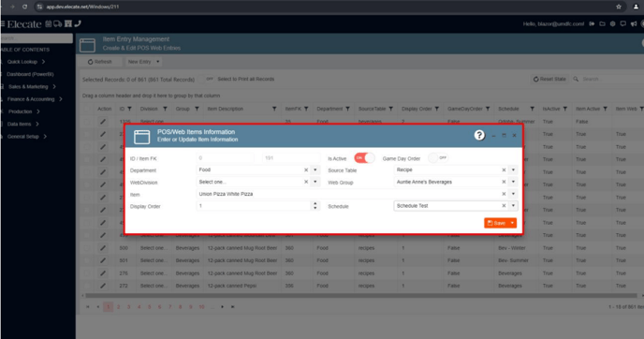Open the Department dropdown arrow
This screenshot has height=339, width=644.
315,169
